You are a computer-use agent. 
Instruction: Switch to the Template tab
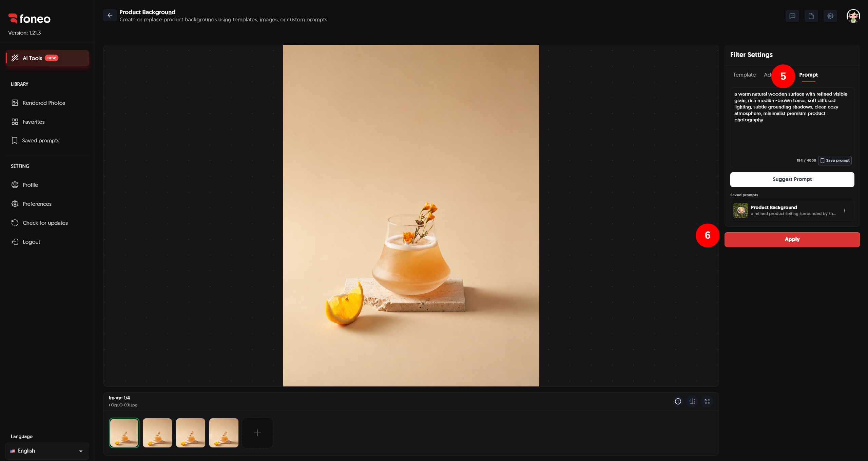pyautogui.click(x=744, y=75)
